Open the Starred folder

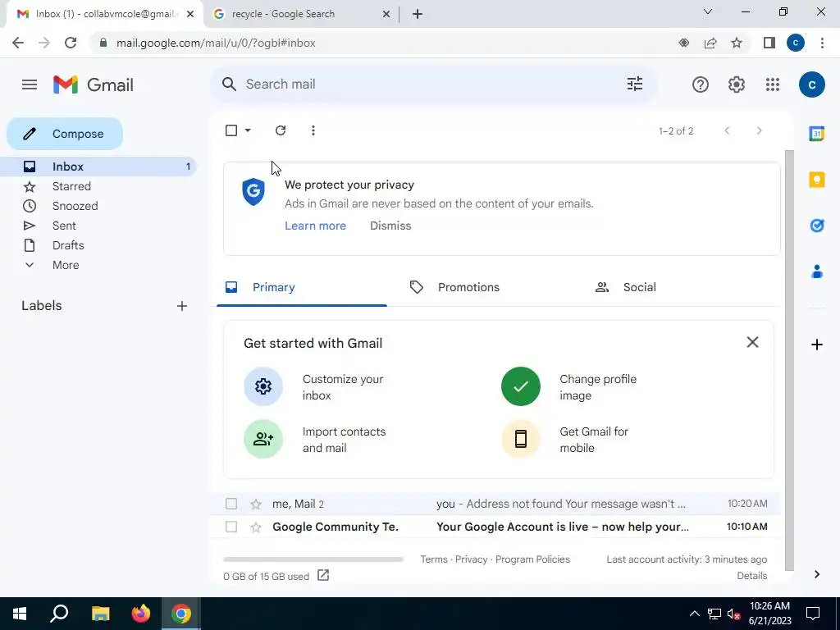98,186
